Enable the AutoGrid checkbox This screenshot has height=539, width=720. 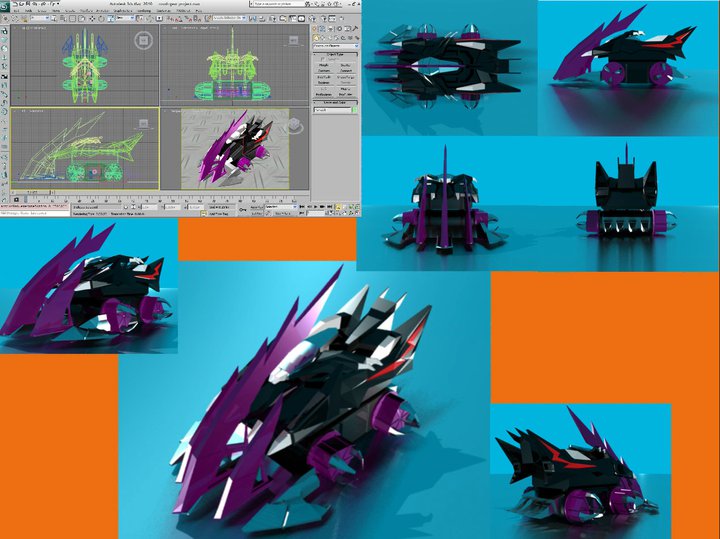tap(322, 59)
